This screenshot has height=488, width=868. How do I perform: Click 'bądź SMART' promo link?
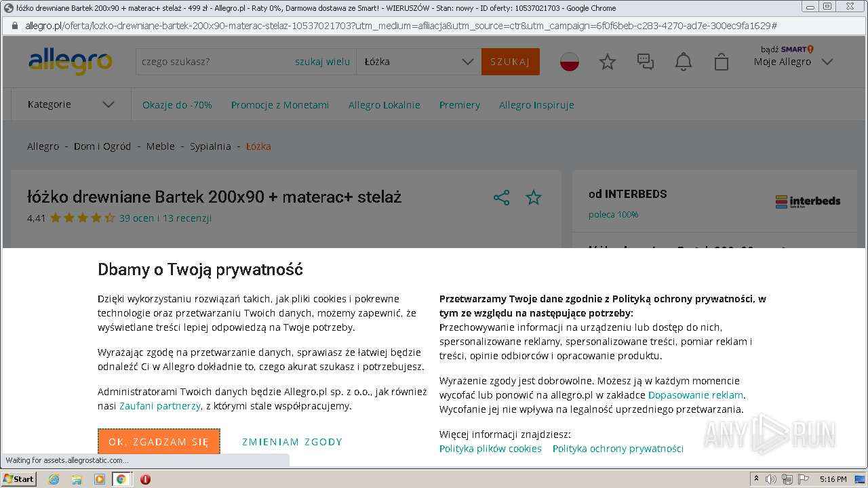(787, 49)
